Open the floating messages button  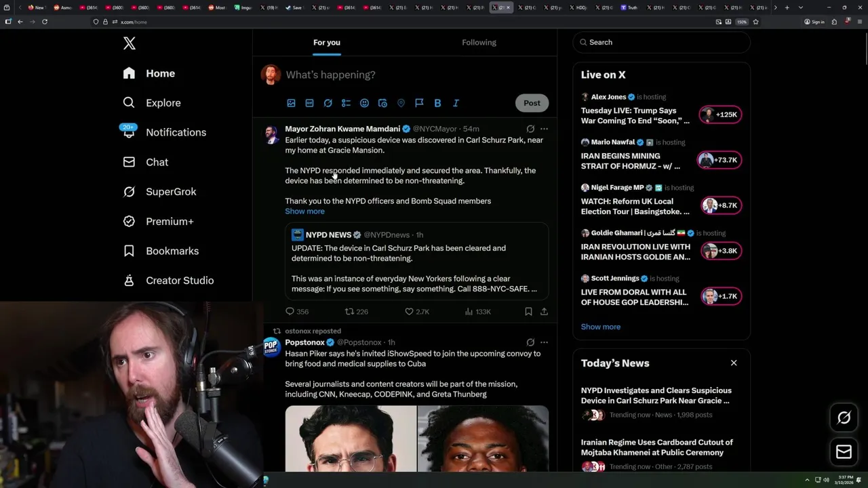click(x=844, y=452)
